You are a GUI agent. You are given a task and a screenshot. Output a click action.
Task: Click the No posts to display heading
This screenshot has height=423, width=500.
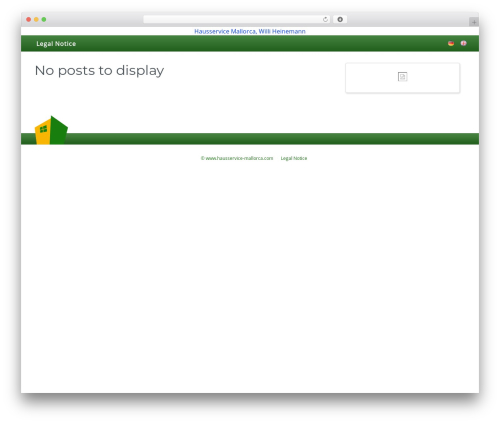tap(99, 71)
